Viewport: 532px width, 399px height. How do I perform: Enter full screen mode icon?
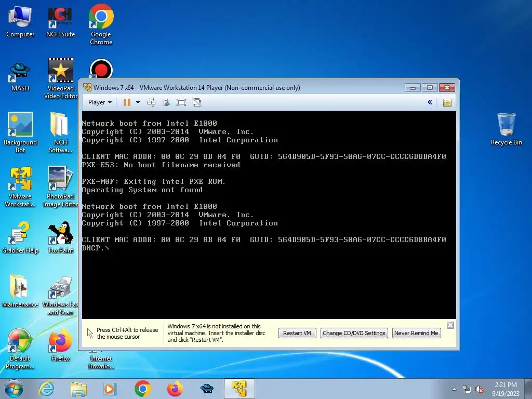[x=181, y=102]
